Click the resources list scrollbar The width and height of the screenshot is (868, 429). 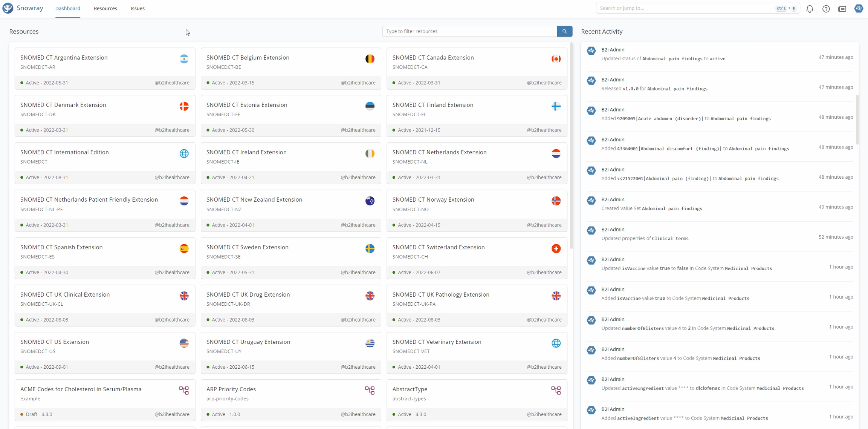pos(571,146)
